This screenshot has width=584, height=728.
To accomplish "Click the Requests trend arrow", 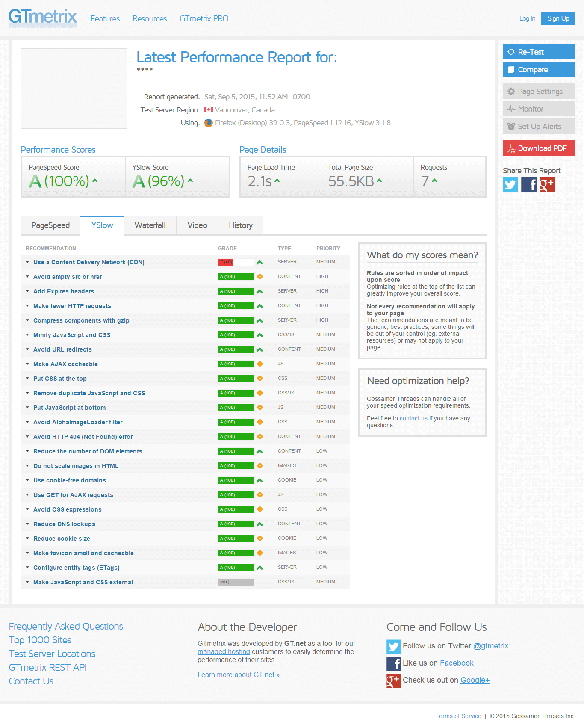I will click(434, 181).
